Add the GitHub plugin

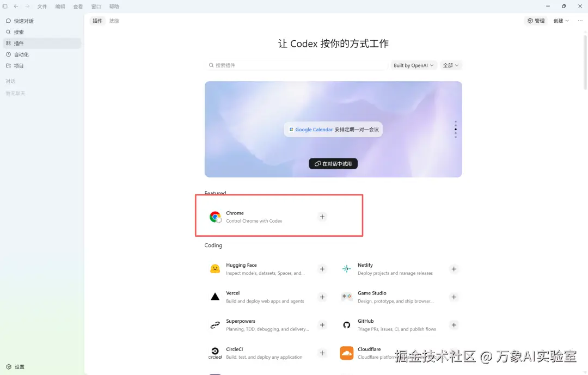point(454,325)
